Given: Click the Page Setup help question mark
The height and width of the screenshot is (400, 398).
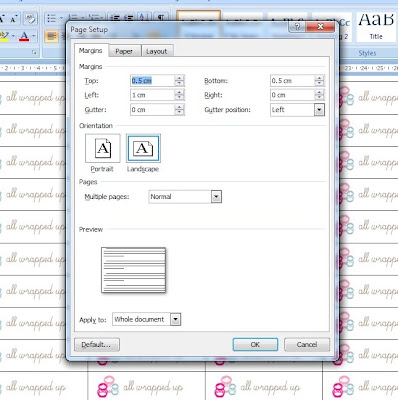Looking at the screenshot, I should [x=297, y=27].
